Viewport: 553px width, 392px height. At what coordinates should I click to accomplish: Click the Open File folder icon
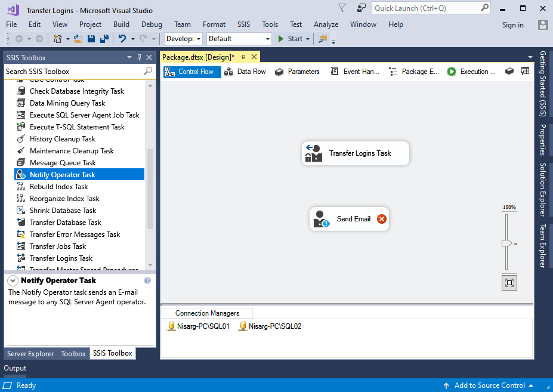click(78, 39)
